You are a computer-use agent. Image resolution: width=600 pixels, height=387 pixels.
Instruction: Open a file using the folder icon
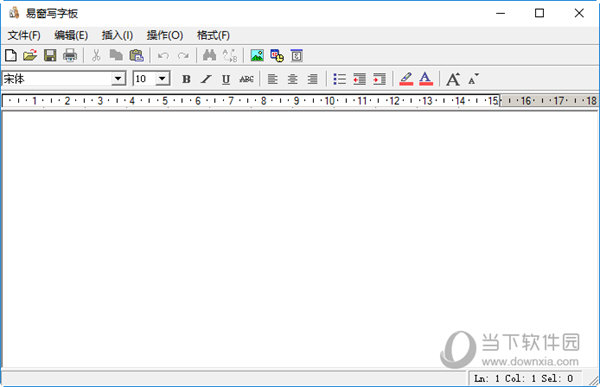click(x=30, y=56)
